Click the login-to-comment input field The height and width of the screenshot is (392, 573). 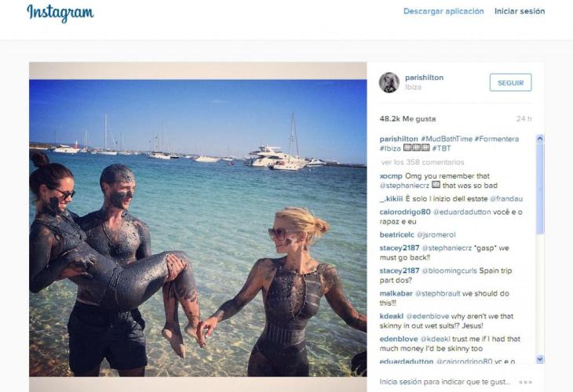443,381
